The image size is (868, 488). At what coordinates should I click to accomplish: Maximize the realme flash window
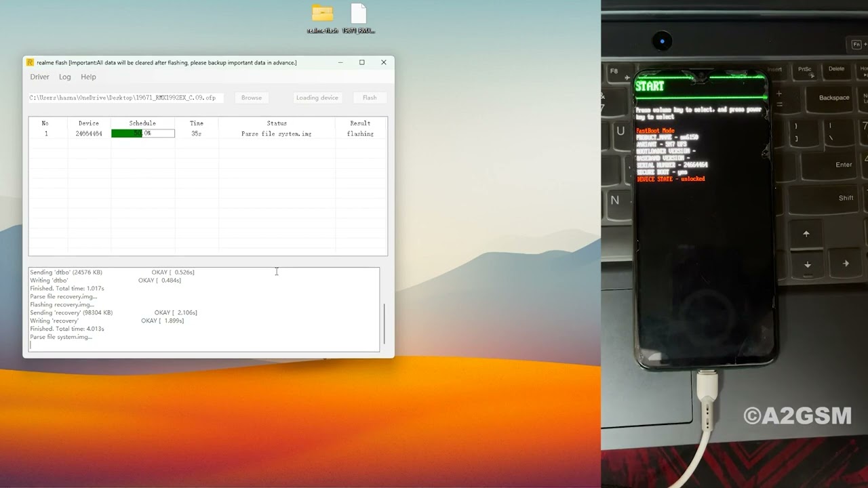(362, 62)
